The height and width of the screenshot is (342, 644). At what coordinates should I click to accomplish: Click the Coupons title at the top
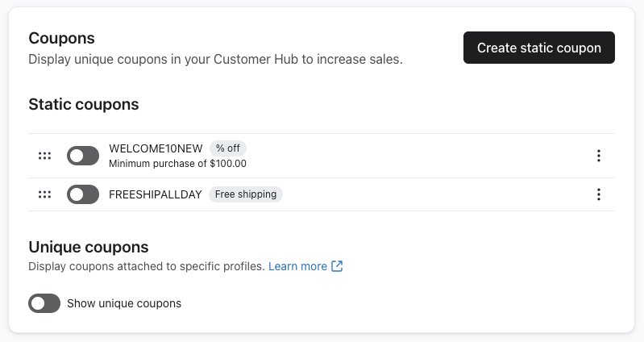coord(61,38)
